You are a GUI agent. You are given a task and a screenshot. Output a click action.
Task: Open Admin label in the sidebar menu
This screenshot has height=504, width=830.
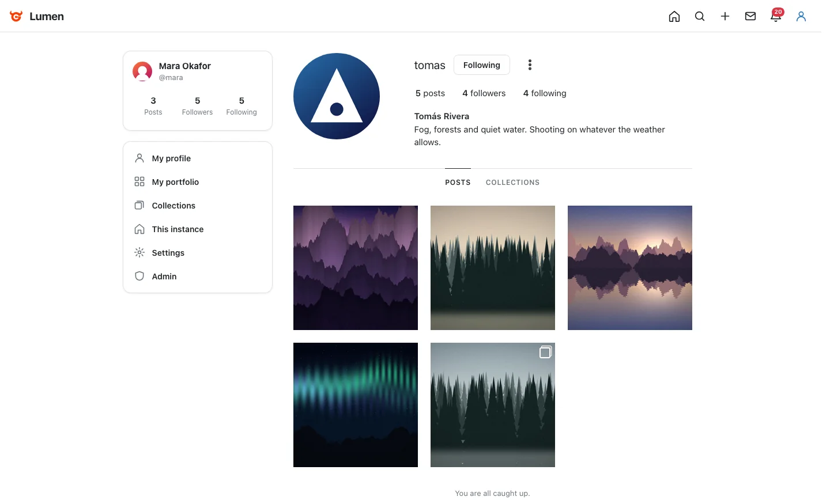click(164, 276)
